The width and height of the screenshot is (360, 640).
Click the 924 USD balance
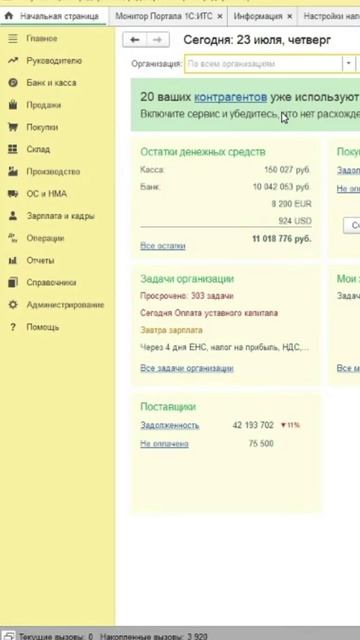click(295, 221)
